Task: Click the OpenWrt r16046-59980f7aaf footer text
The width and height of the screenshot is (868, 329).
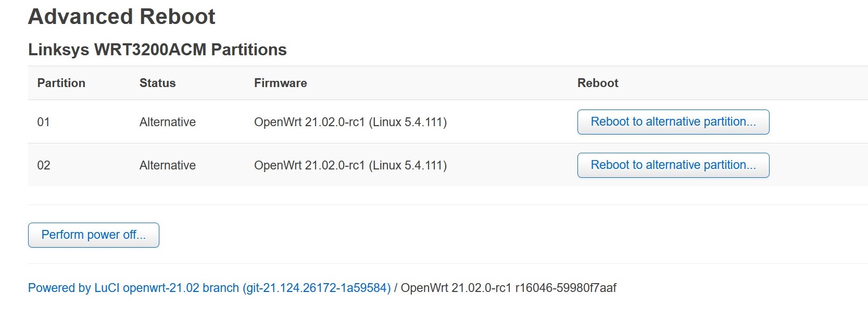Action: point(508,287)
